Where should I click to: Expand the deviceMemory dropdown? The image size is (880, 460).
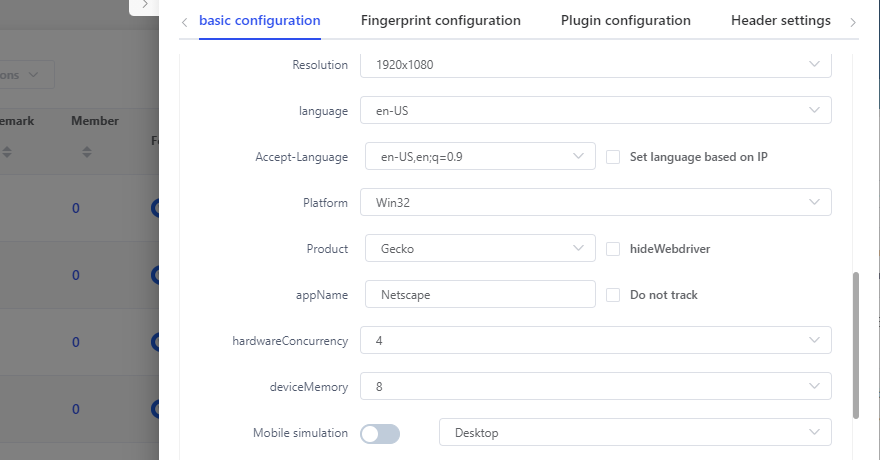pos(595,387)
